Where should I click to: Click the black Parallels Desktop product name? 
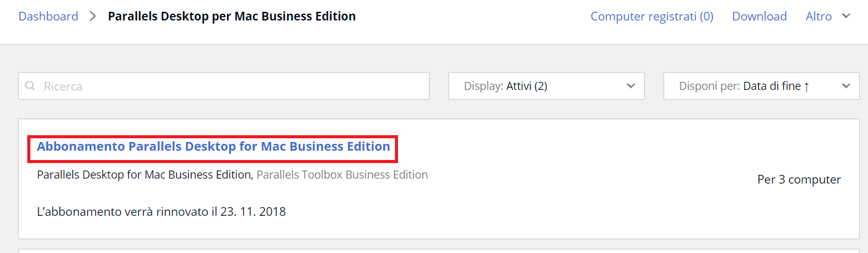[x=143, y=175]
